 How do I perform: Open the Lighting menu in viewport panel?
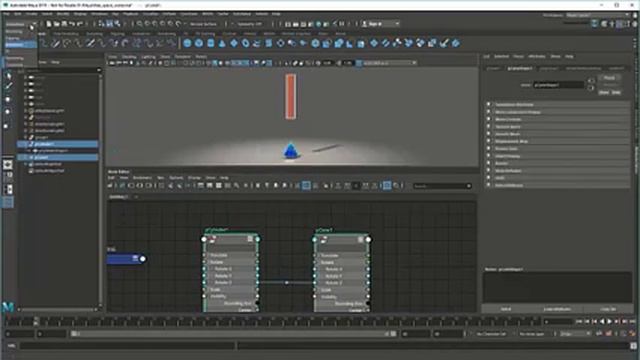coord(149,57)
